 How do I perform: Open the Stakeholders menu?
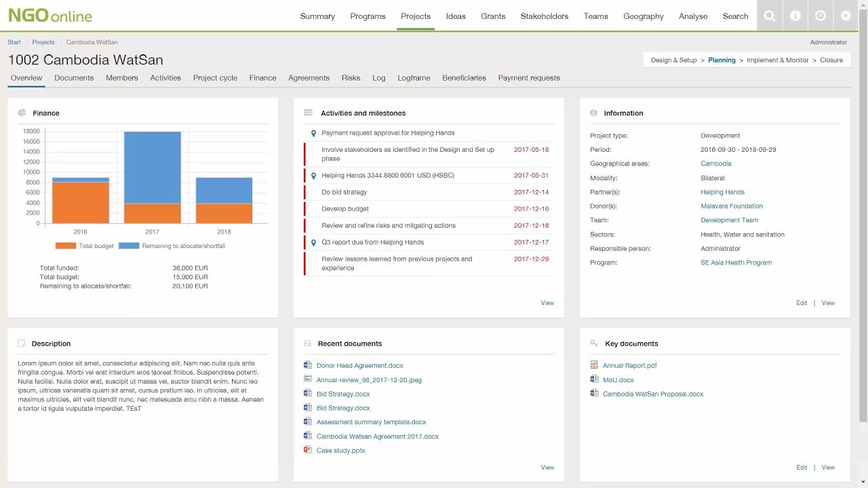point(545,16)
